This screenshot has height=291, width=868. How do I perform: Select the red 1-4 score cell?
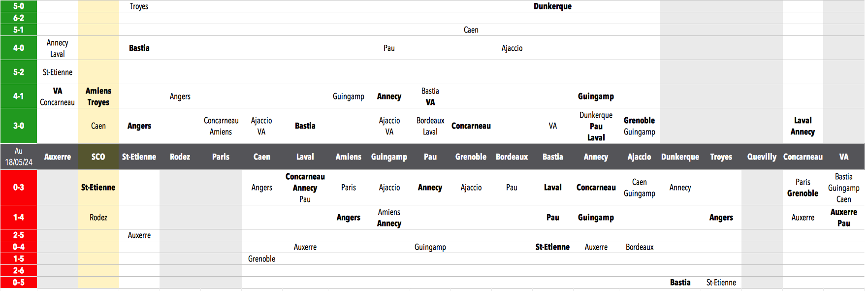(x=19, y=218)
